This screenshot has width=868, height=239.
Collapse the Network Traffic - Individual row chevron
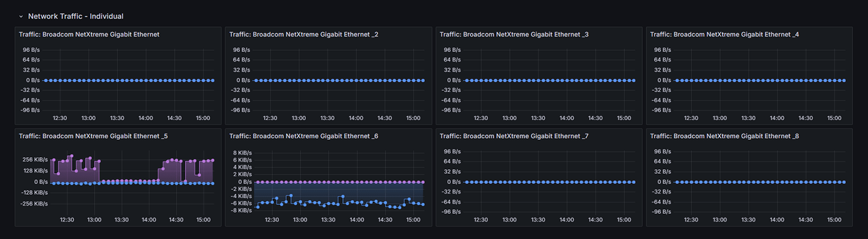click(21, 17)
